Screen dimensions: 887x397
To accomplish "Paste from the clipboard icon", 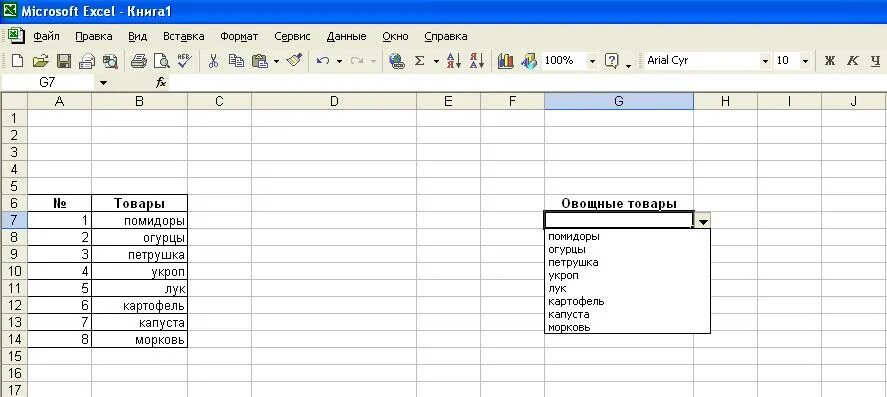I will pyautogui.click(x=260, y=61).
